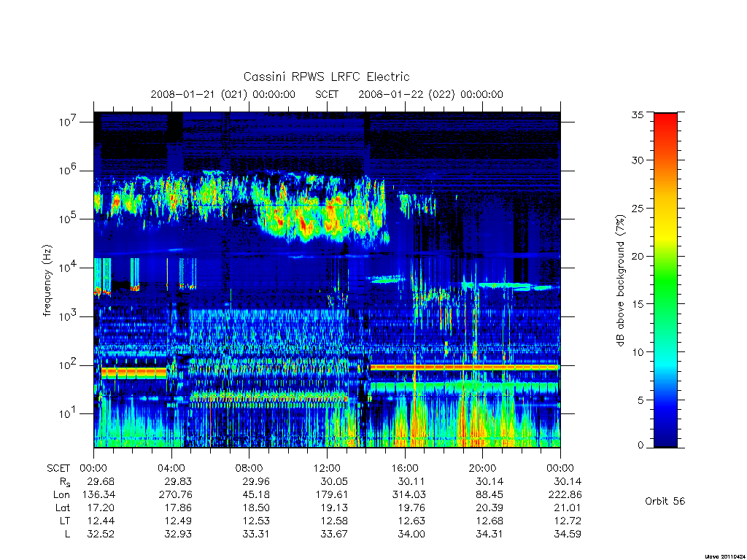Click the L-shell value 34.00
This screenshot has width=747, height=560.
[411, 534]
